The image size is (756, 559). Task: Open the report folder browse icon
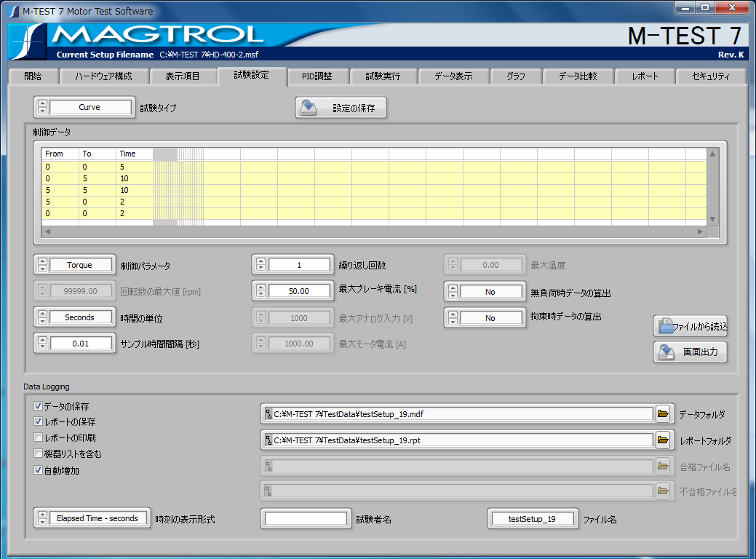(663, 440)
